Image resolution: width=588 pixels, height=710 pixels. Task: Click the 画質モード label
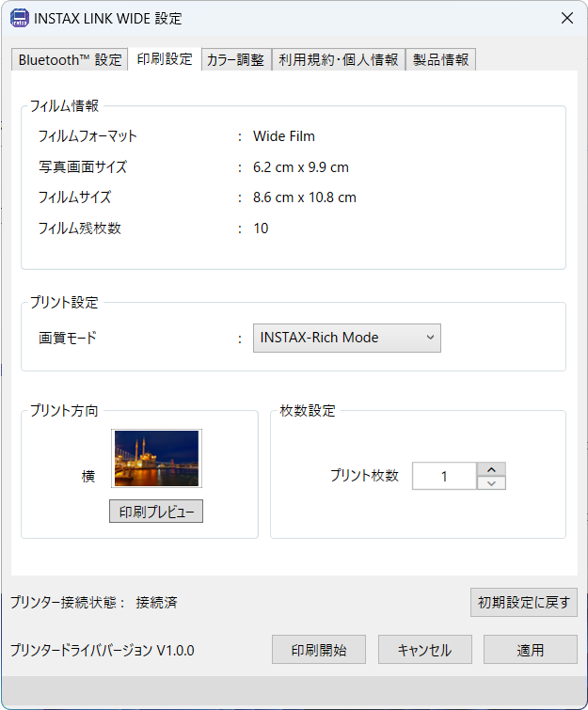[x=68, y=338]
